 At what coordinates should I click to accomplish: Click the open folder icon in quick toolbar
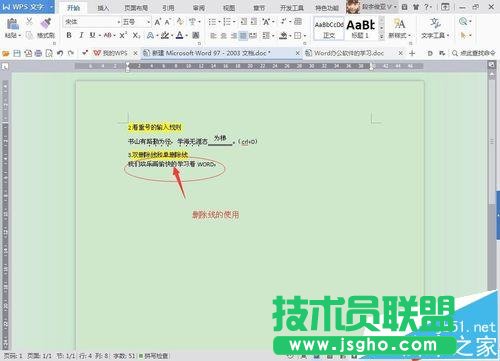[6, 53]
